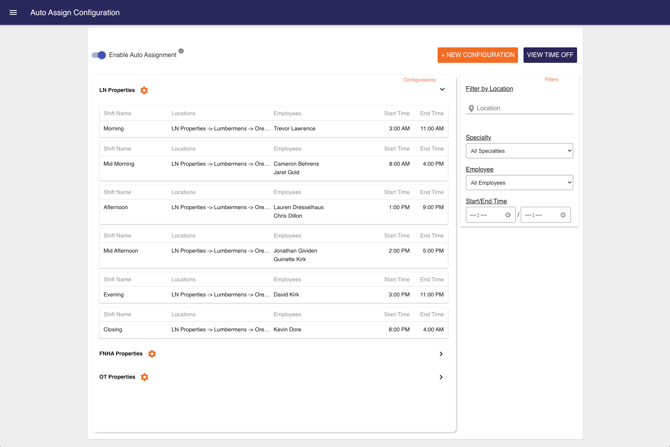Click 4:00 AM end time of Closing
This screenshot has height=447, width=670.
[x=433, y=329]
